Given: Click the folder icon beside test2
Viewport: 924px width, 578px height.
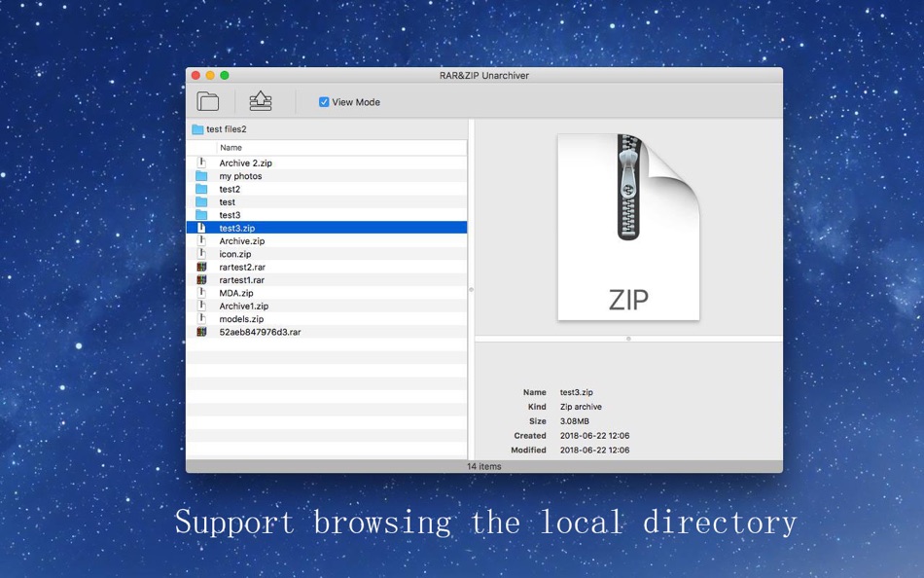Looking at the screenshot, I should click(201, 189).
